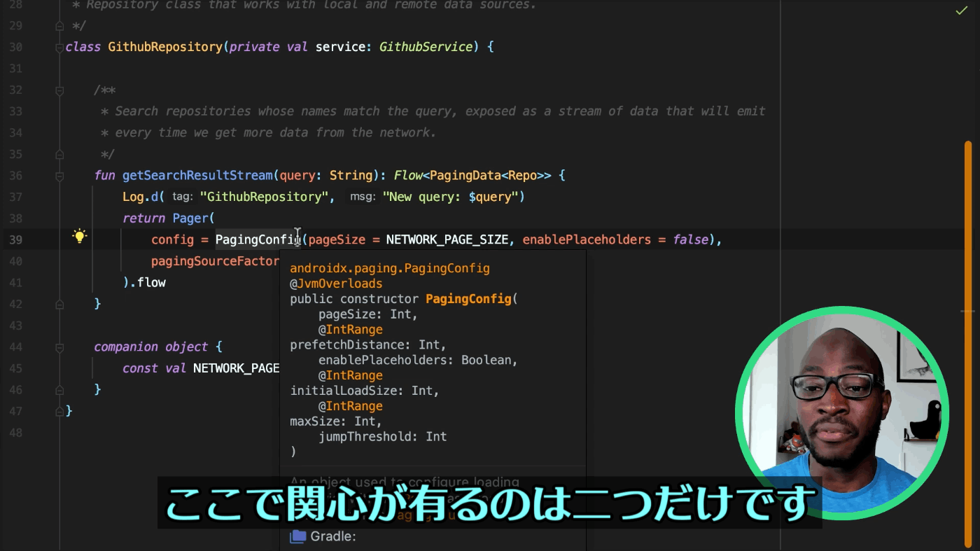The width and height of the screenshot is (980, 551).
Task: Click the IntRange annotation above prefetchDistance
Action: click(x=354, y=330)
